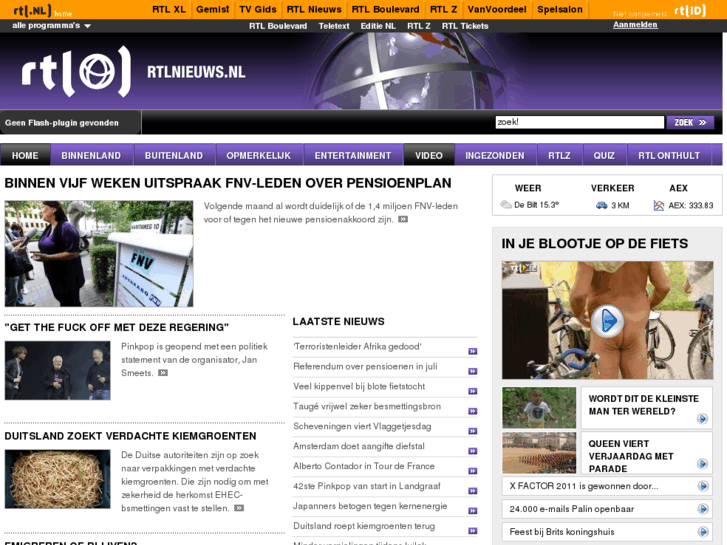
Task: Click RTL Boulevard in dark sub-bar
Action: click(x=278, y=26)
